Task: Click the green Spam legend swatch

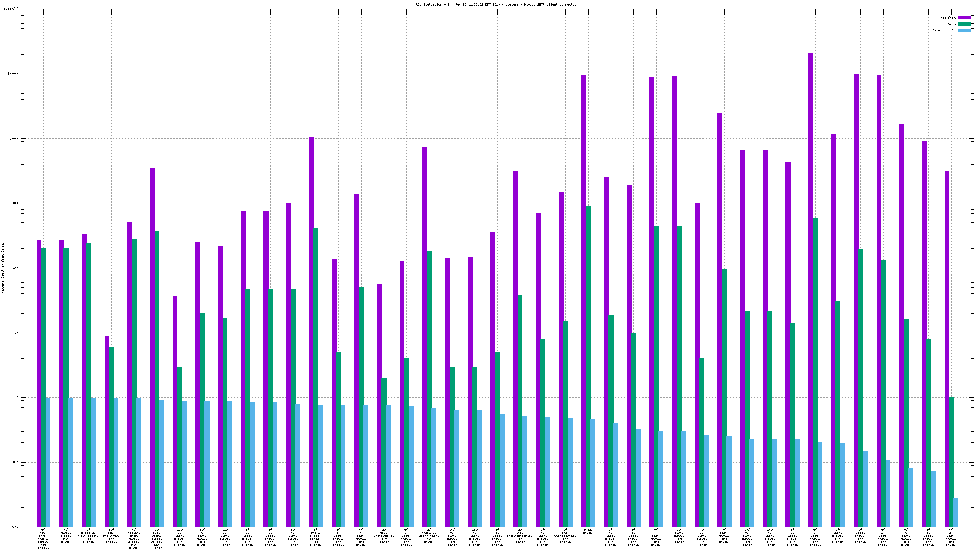Action: click(x=964, y=24)
